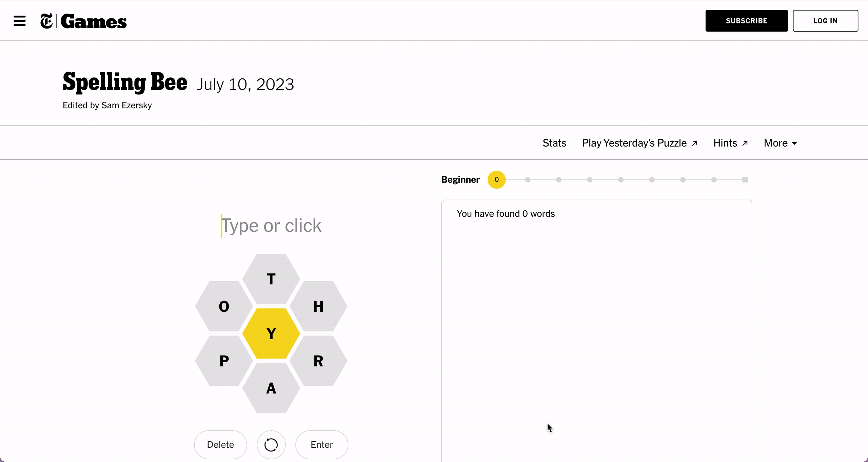Open the hamburger navigation menu
The width and height of the screenshot is (868, 462).
point(20,21)
